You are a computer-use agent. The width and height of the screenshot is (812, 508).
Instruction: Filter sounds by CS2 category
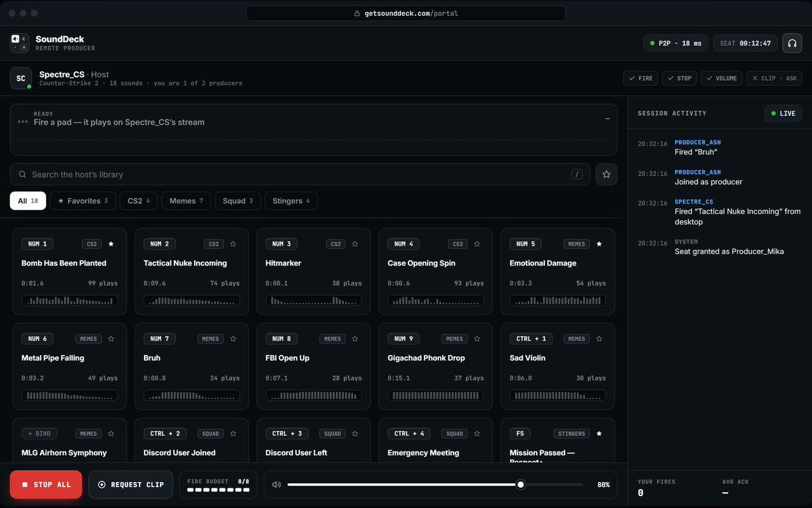[x=139, y=201]
